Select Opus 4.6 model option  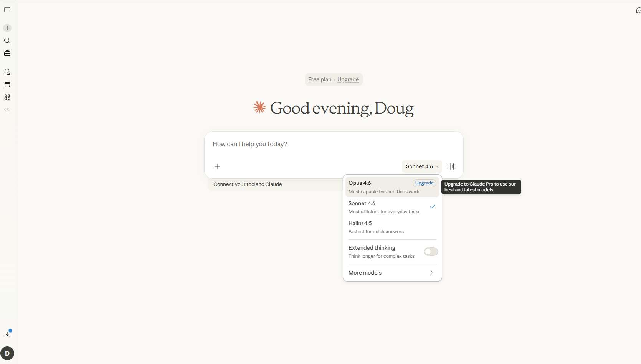pyautogui.click(x=392, y=187)
